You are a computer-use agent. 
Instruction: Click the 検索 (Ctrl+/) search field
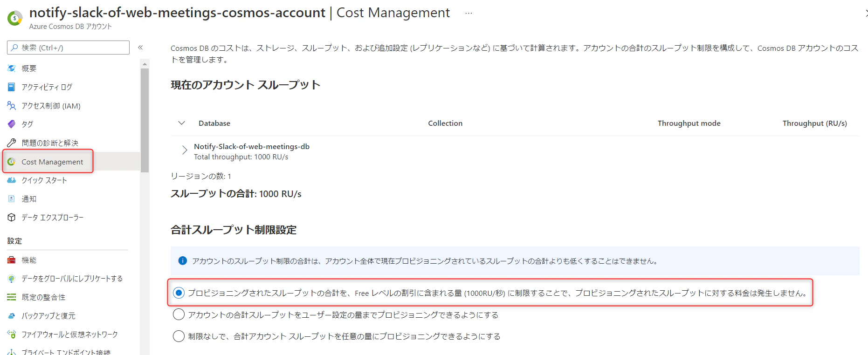[x=68, y=48]
